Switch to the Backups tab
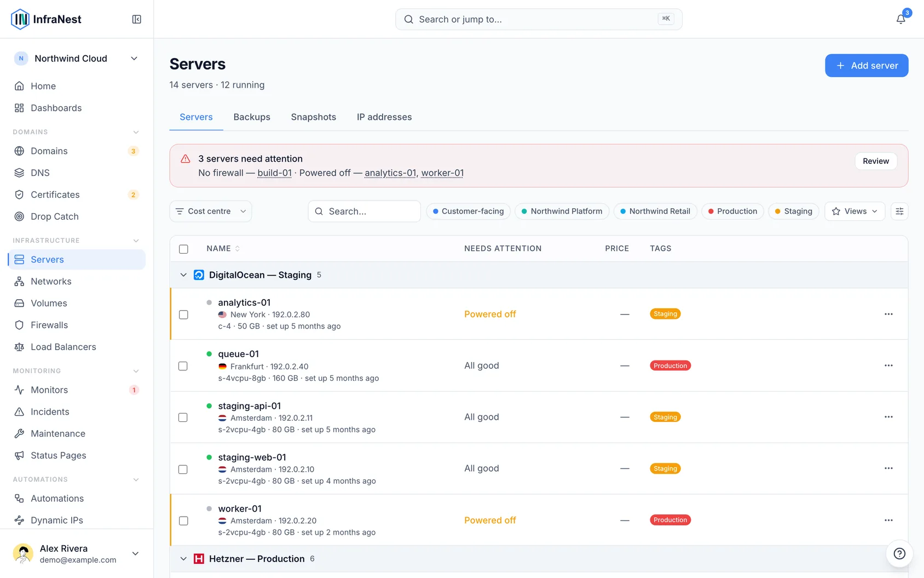The height and width of the screenshot is (578, 924). (252, 117)
